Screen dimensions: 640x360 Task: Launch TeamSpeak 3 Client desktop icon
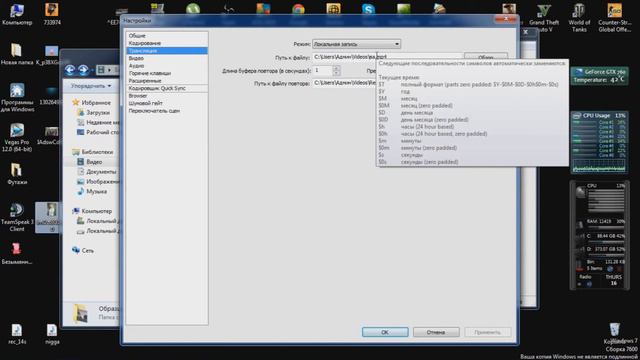17,217
